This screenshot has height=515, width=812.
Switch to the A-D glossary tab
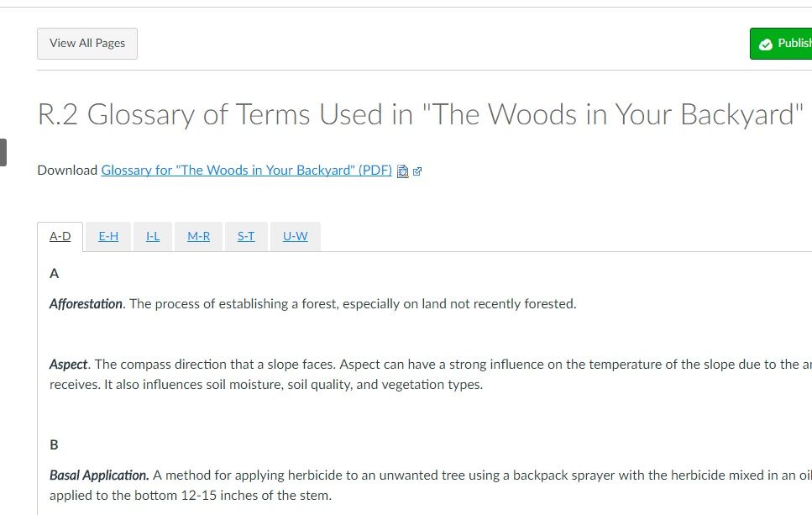pyautogui.click(x=60, y=236)
